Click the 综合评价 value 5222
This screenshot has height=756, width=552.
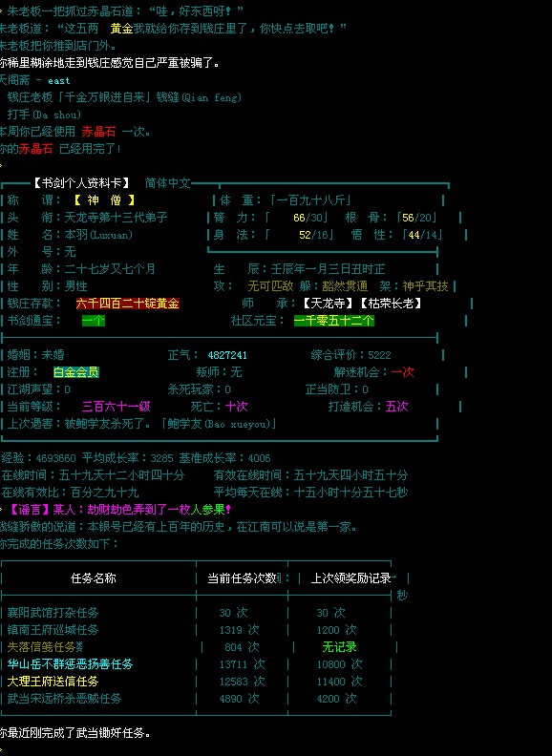click(x=379, y=355)
